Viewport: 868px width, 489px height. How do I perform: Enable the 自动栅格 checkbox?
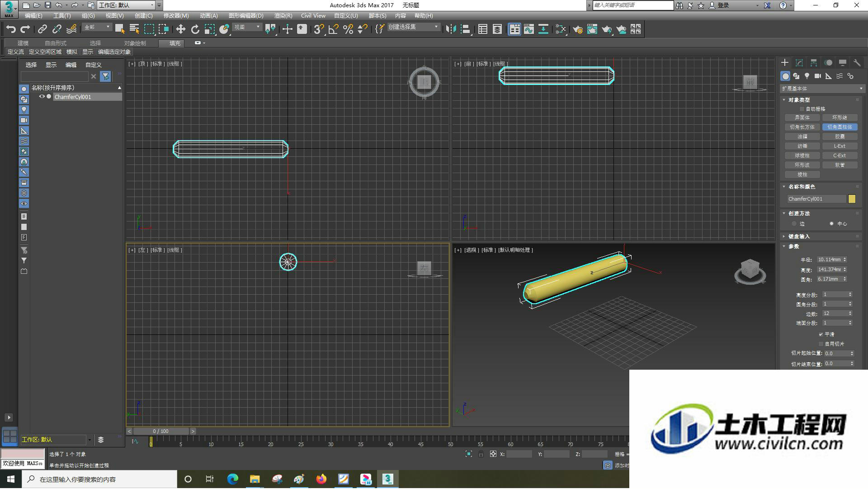(802, 109)
